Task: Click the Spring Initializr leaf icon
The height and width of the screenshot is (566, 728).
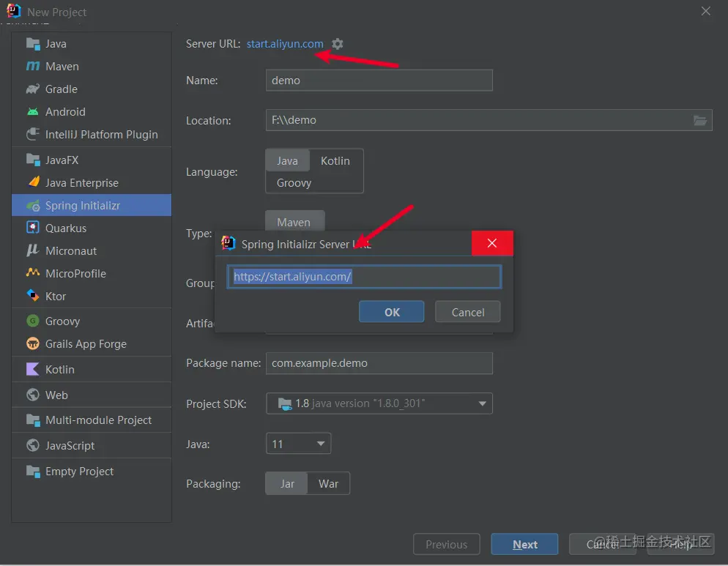Action: (x=33, y=205)
